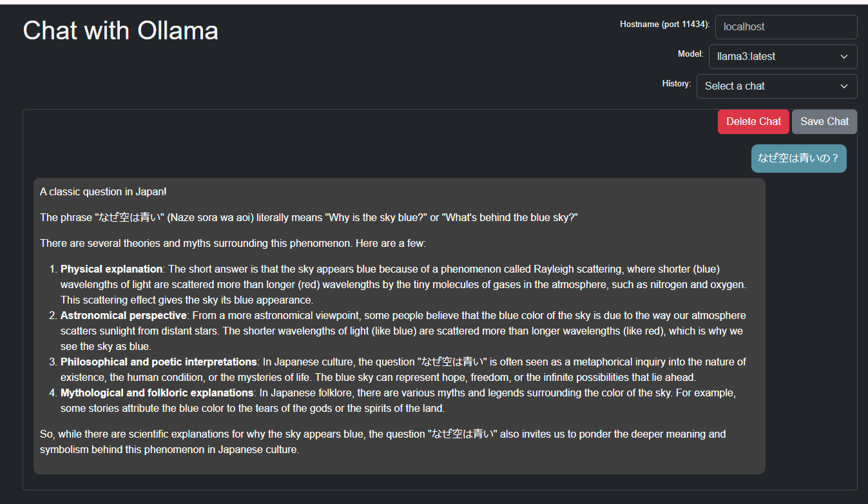Click the Hostname input field showing localhost
The height and width of the screenshot is (504, 868).
(x=786, y=27)
